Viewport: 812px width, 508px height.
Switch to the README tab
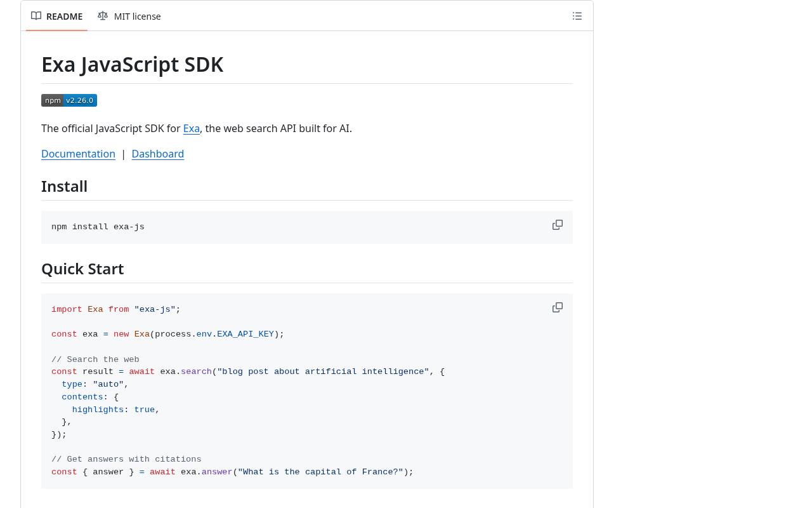56,16
